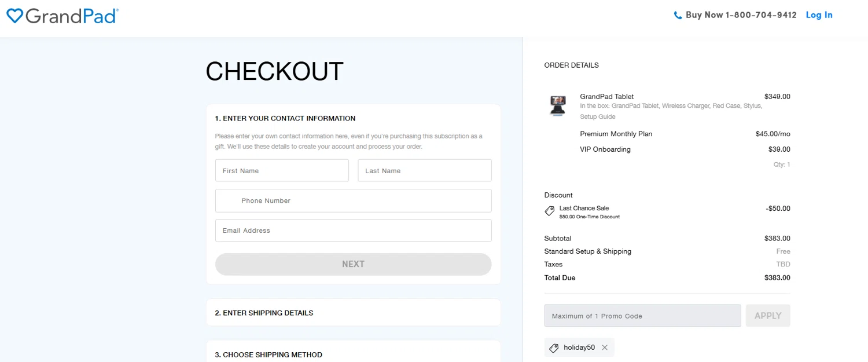Open the Log In link
This screenshot has width=868, height=362.
point(819,15)
